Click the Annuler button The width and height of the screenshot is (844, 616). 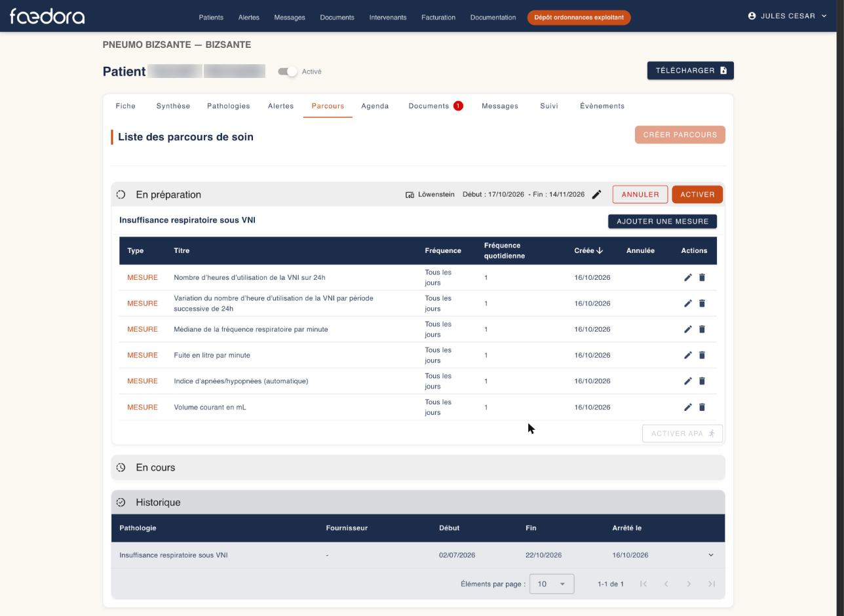click(x=640, y=195)
